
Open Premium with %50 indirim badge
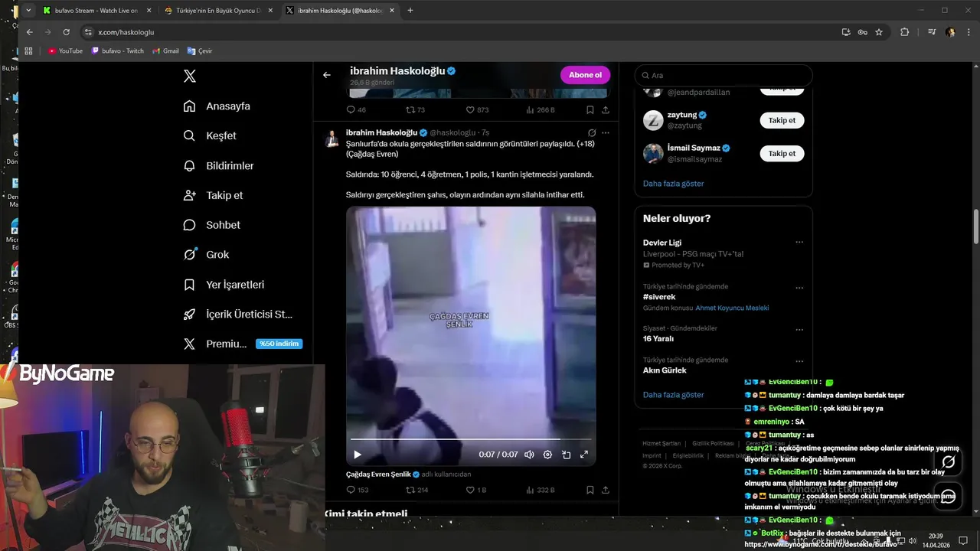point(243,344)
